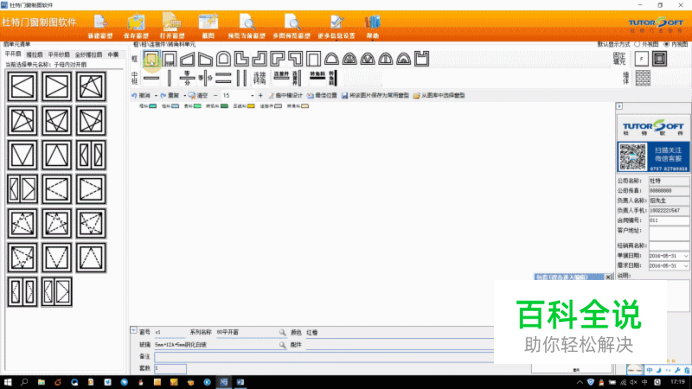
Task: Click the 窗号 field with value c1
Action: coord(169,332)
